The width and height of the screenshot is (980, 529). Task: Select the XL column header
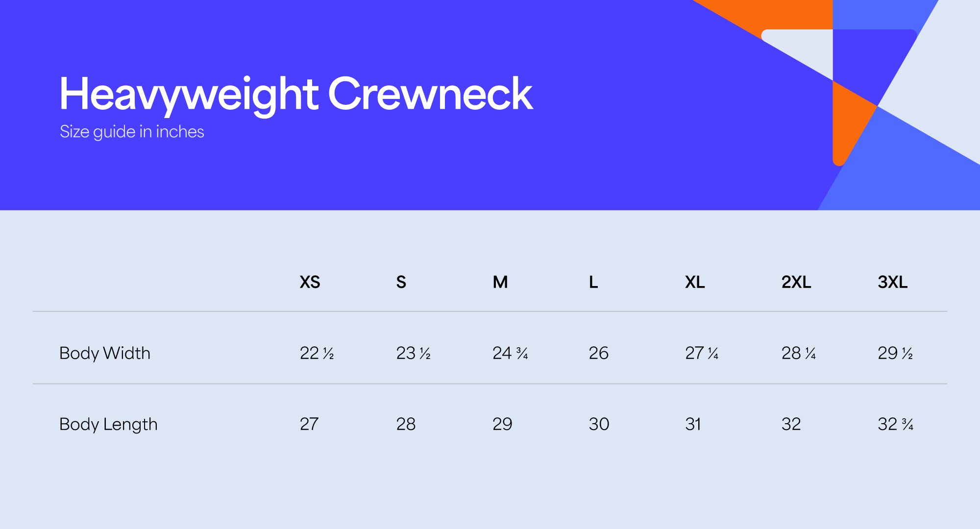pos(695,282)
